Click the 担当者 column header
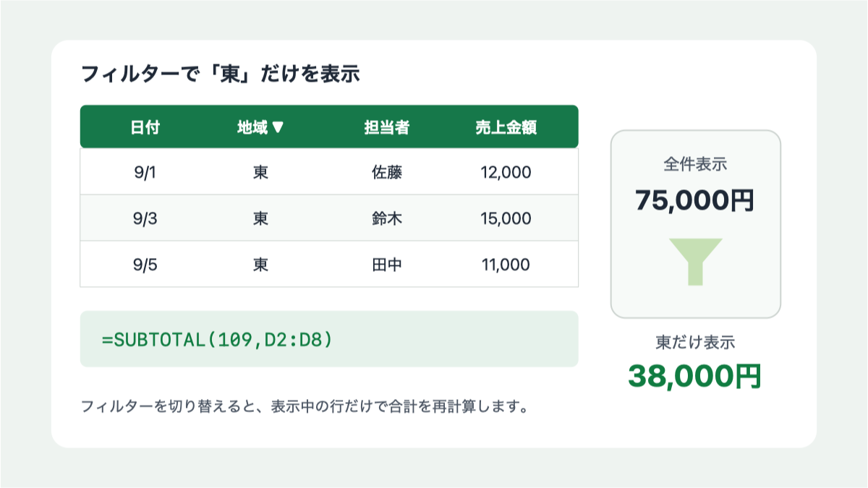Viewport: 868px width, 488px height. pos(387,127)
